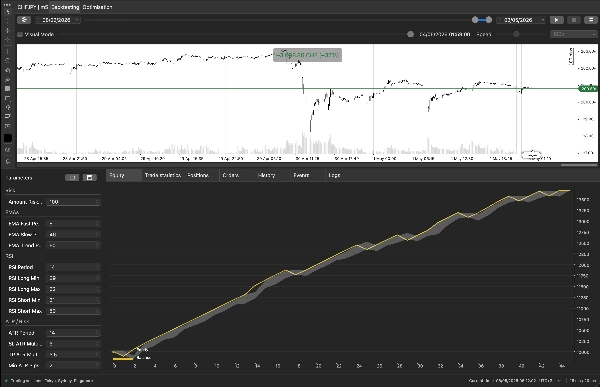Click the bottom Min parameter value field
Screen dimensions: 600x387
tap(73, 366)
